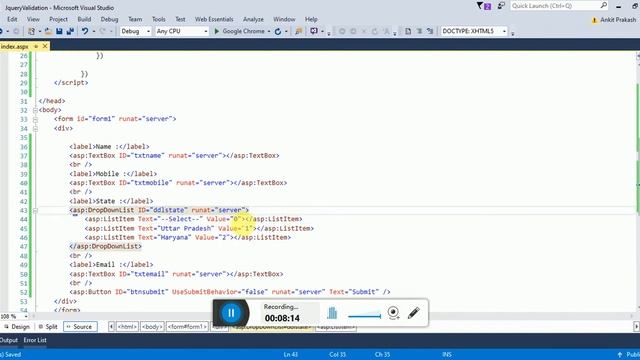Click the Find in Files icon
640x360 pixels.
pyautogui.click(x=298, y=31)
